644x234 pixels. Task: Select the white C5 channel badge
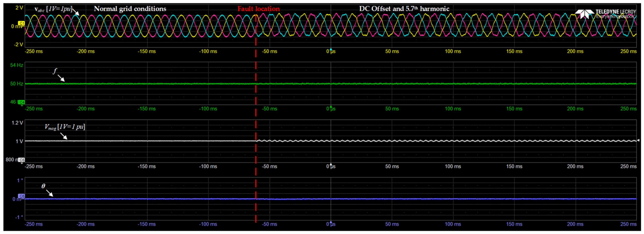(22, 160)
